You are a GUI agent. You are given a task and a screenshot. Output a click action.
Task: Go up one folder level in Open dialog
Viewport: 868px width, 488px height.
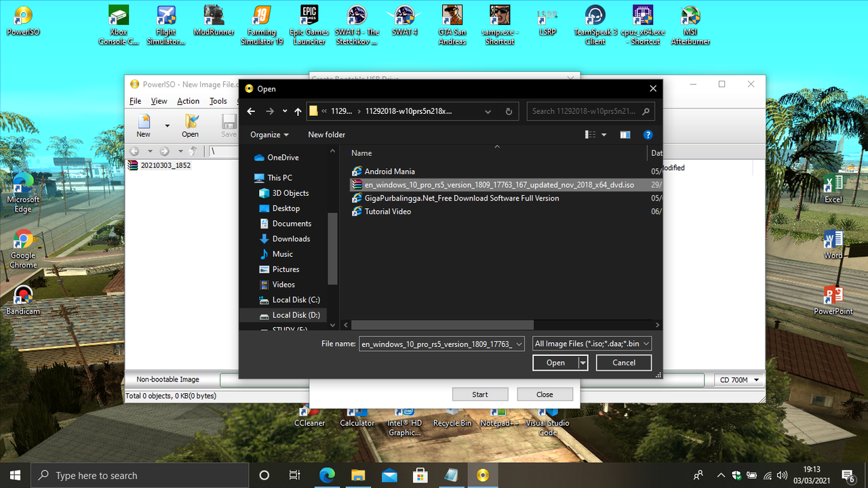[x=298, y=111]
